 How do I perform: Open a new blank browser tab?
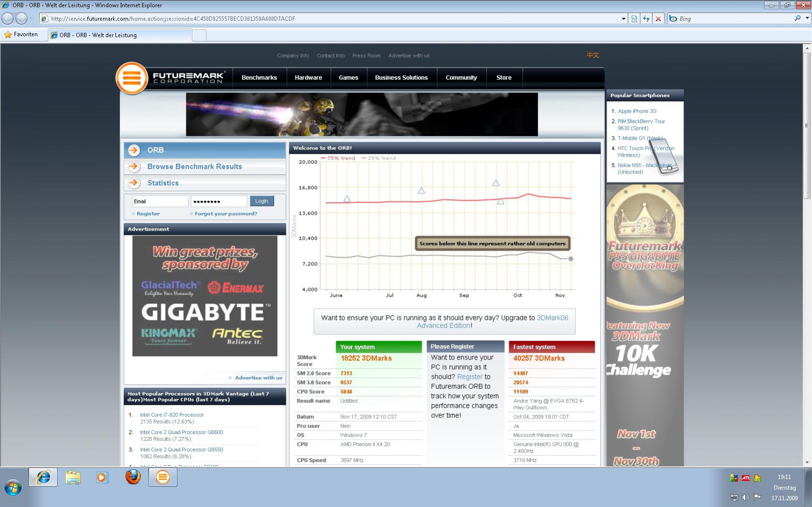click(199, 35)
